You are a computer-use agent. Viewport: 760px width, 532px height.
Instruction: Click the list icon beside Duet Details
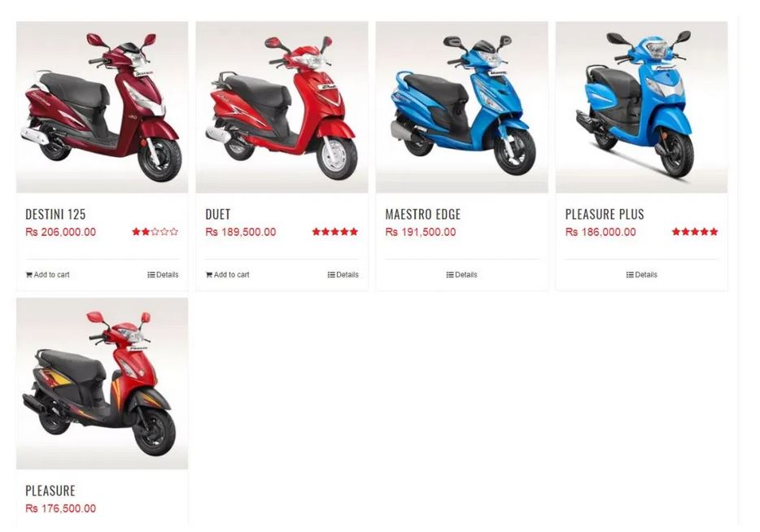pyautogui.click(x=331, y=275)
